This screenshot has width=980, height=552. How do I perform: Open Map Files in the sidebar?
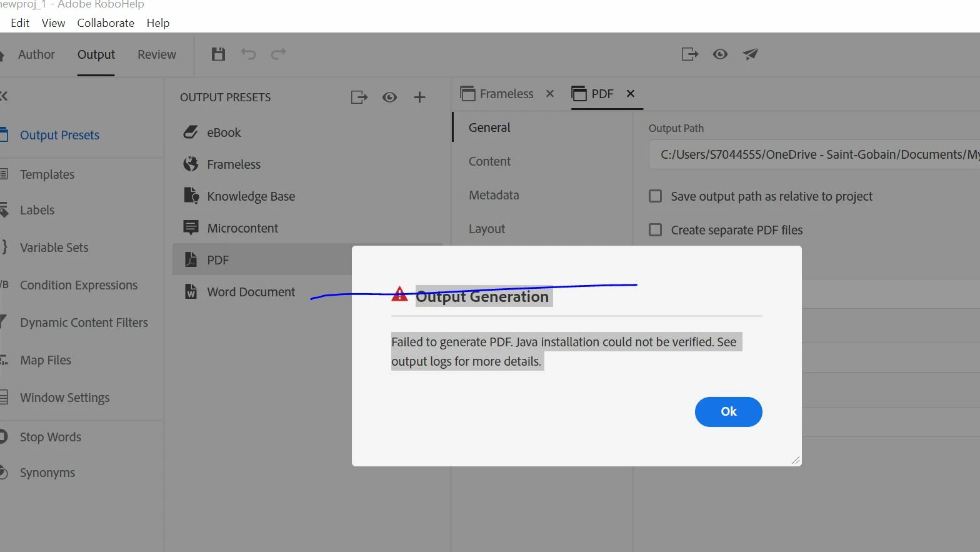[46, 360]
